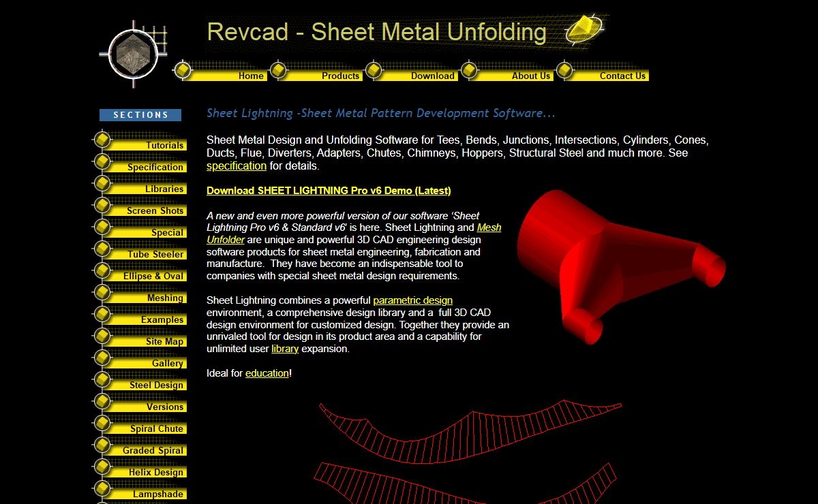Open the Products menu item
Image resolution: width=818 pixels, height=504 pixels.
[340, 76]
